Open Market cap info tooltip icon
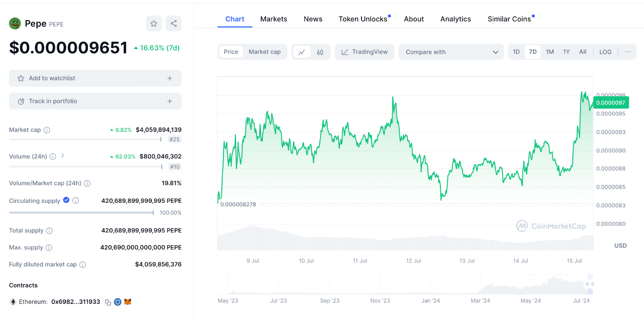The width and height of the screenshot is (644, 320). tap(47, 130)
